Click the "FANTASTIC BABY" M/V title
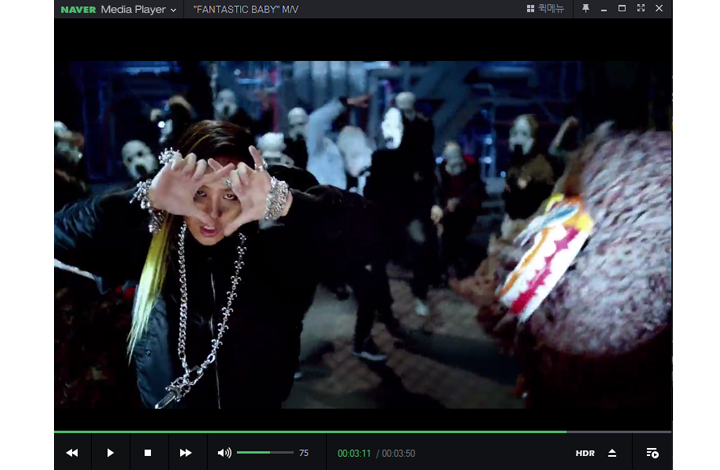This screenshot has width=720, height=470. (x=245, y=10)
